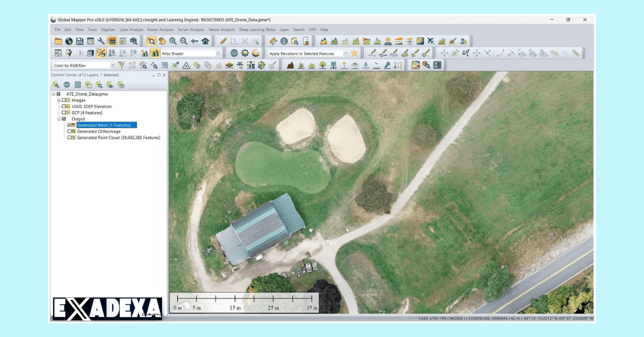
Task: Open the Zoom tool icon in toolbar
Action: (151, 41)
